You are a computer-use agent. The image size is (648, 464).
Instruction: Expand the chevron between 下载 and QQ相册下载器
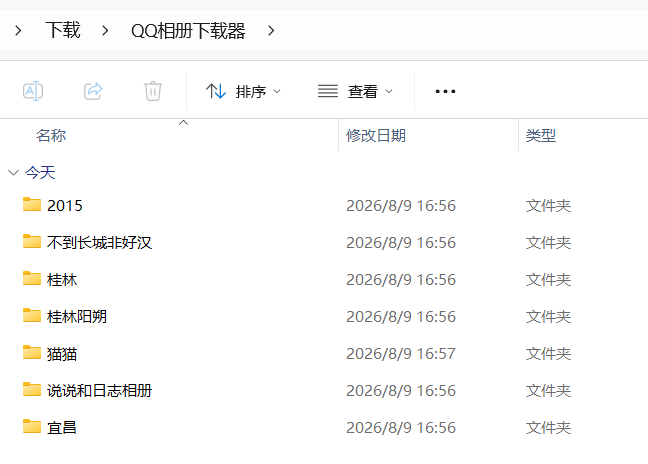105,31
